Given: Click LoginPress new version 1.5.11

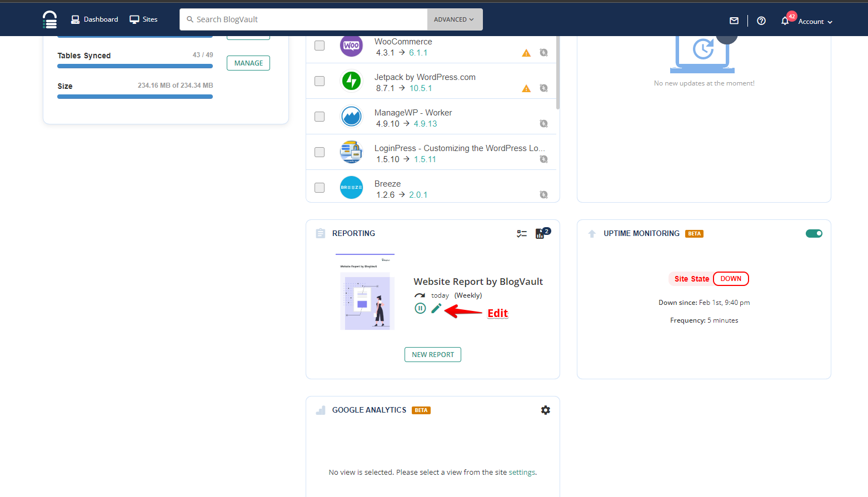Looking at the screenshot, I should pyautogui.click(x=425, y=159).
